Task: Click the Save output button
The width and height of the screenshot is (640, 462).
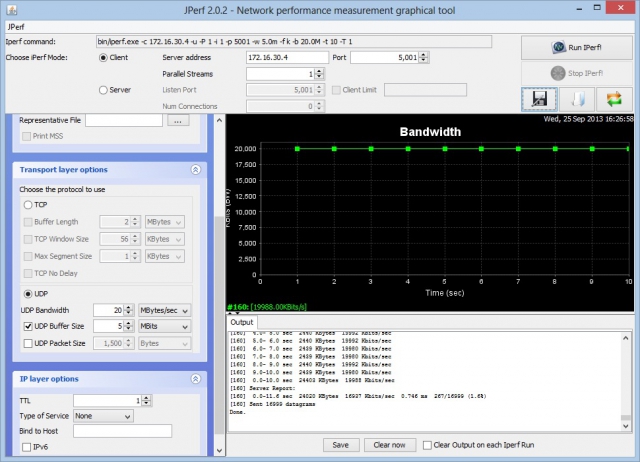Action: tap(340, 445)
